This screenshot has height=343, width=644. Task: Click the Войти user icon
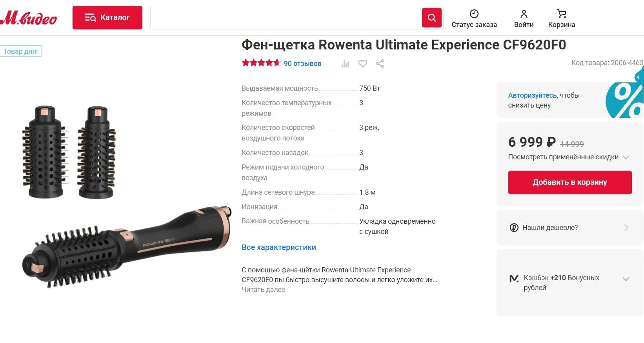[524, 14]
